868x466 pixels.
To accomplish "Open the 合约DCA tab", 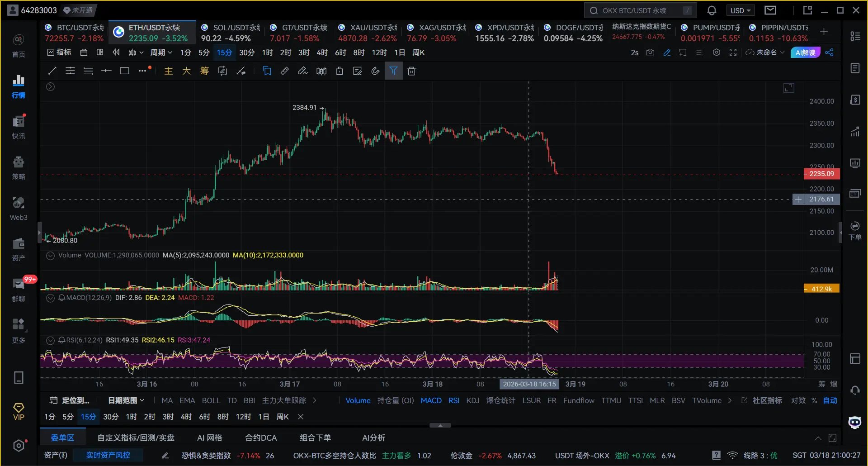I will coord(261,437).
